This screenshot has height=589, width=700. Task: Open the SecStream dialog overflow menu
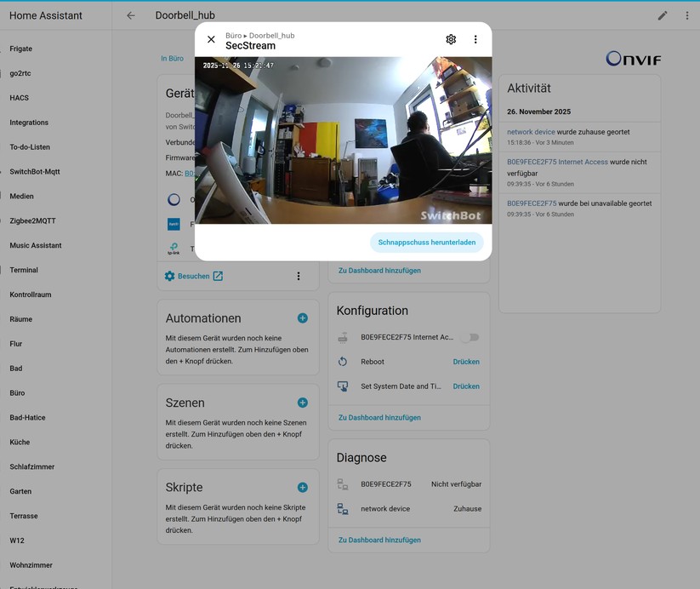pyautogui.click(x=475, y=39)
